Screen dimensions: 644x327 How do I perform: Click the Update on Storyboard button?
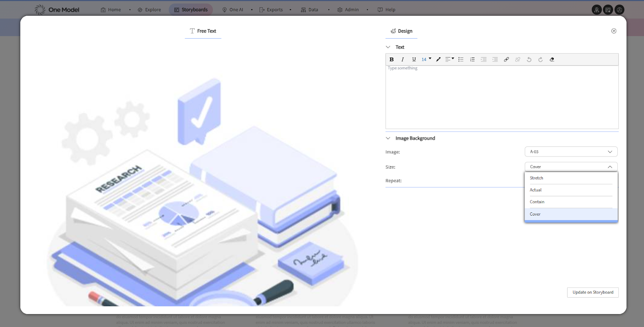coord(592,292)
